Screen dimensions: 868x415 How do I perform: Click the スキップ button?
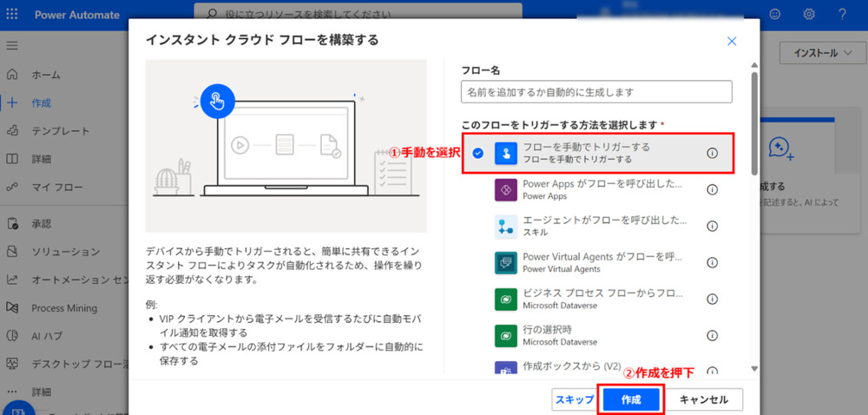click(574, 399)
